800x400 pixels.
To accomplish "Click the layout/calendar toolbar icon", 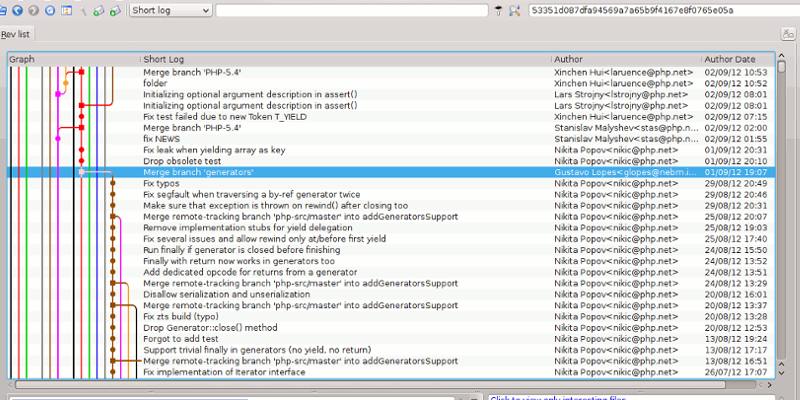I will [66, 10].
